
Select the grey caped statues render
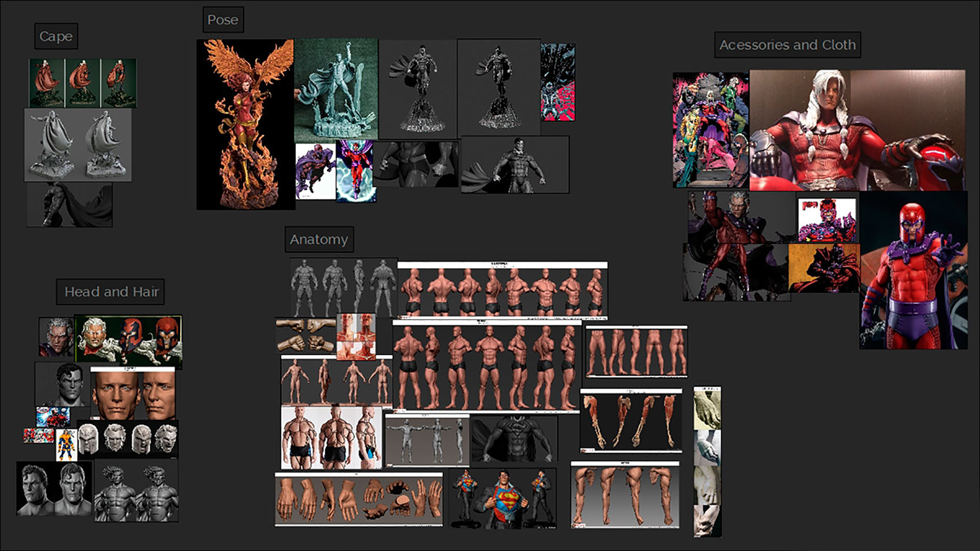(78, 145)
